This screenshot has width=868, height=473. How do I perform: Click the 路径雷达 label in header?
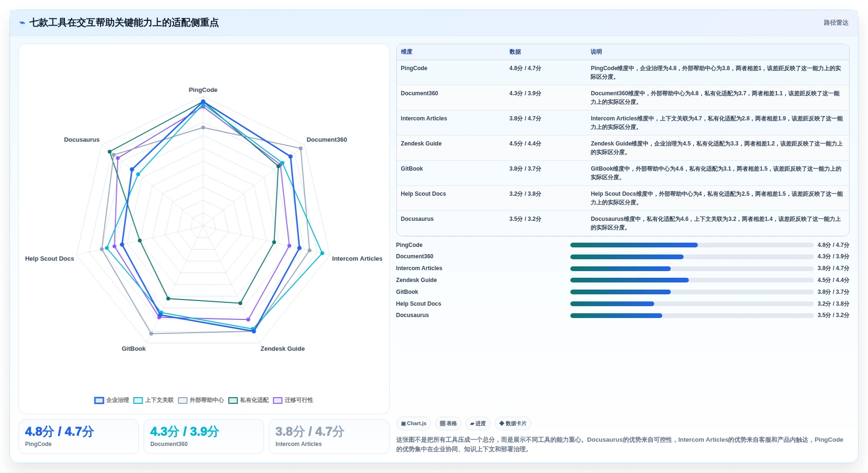tap(836, 23)
